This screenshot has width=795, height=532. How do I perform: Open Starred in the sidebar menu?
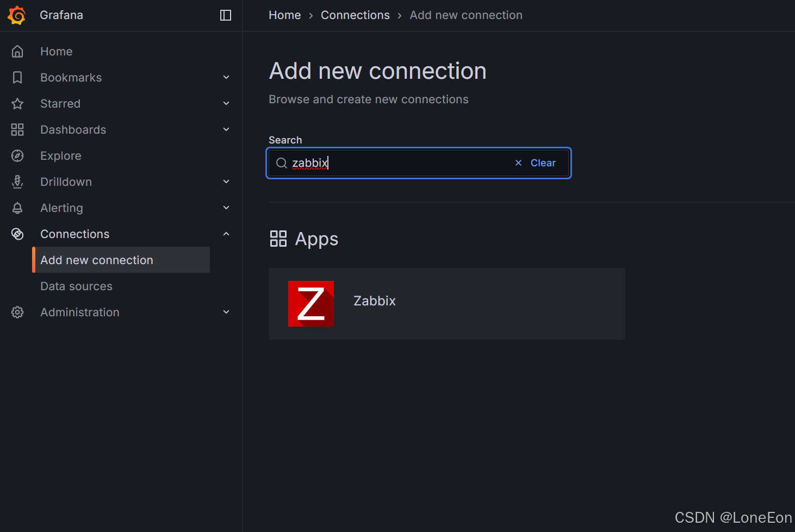coord(60,104)
